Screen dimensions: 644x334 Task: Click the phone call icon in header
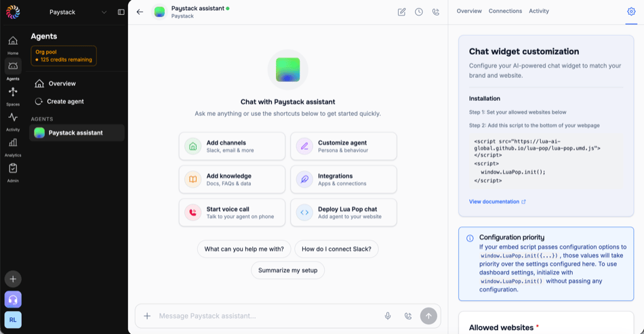(x=436, y=12)
